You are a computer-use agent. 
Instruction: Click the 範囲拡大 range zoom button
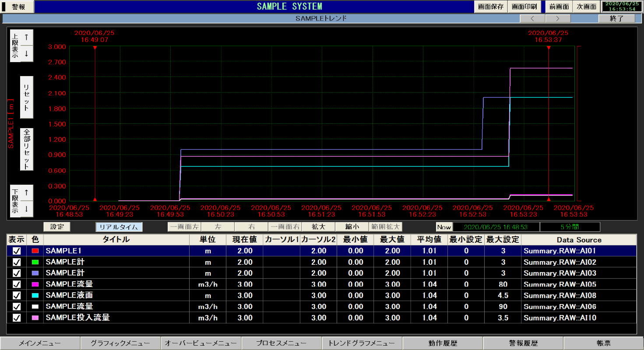coord(385,227)
